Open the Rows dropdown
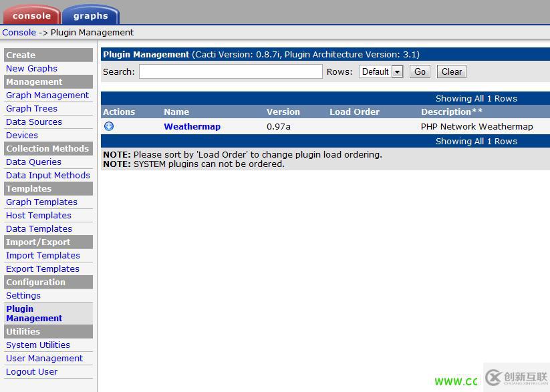 tap(380, 71)
